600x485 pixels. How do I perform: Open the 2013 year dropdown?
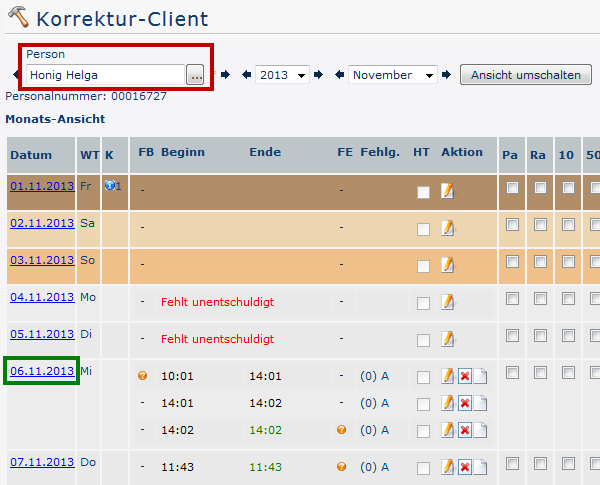282,75
